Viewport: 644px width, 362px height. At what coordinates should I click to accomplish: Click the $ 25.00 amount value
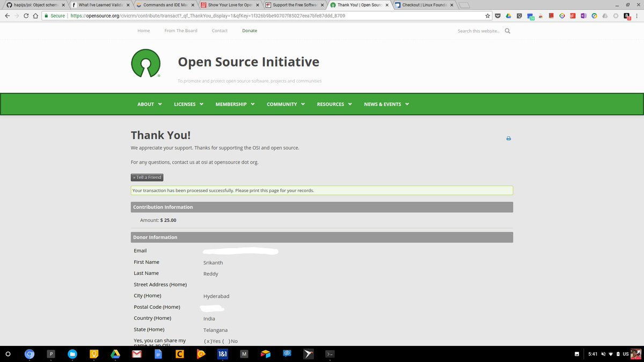168,220
